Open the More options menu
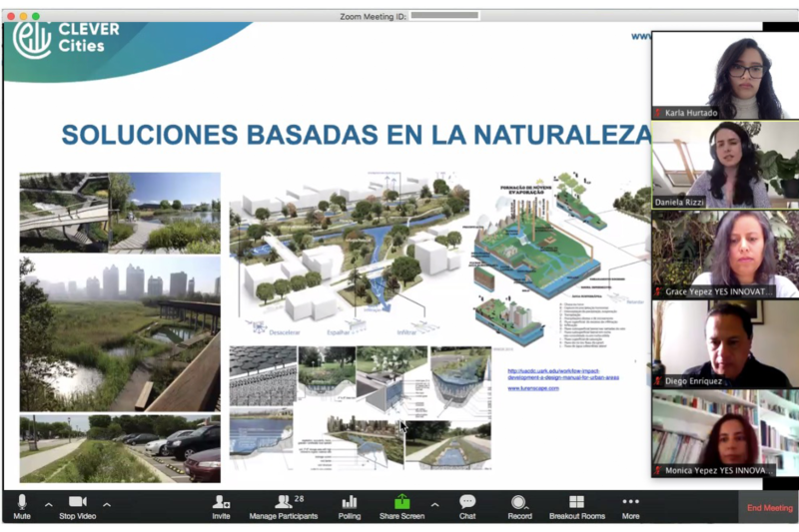 pyautogui.click(x=630, y=507)
